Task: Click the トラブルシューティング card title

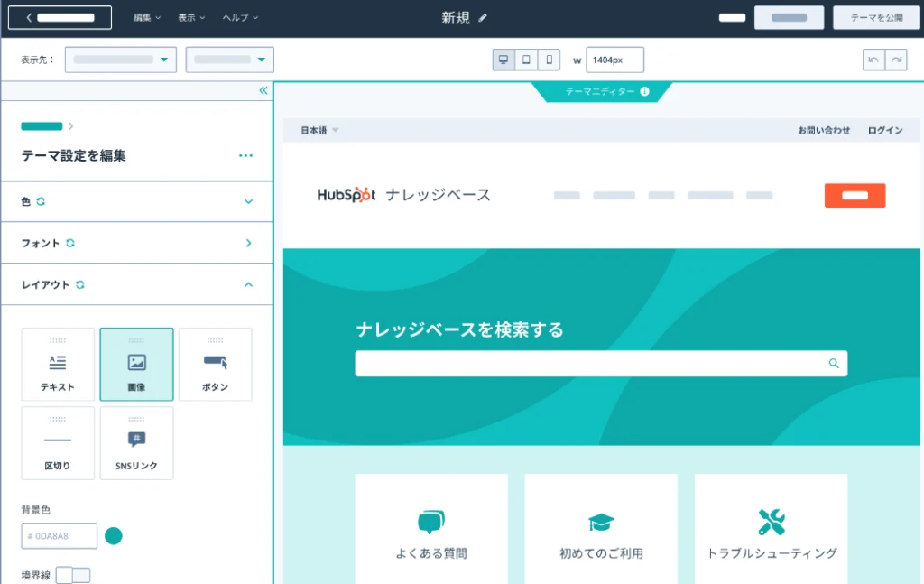Action: pos(772,553)
